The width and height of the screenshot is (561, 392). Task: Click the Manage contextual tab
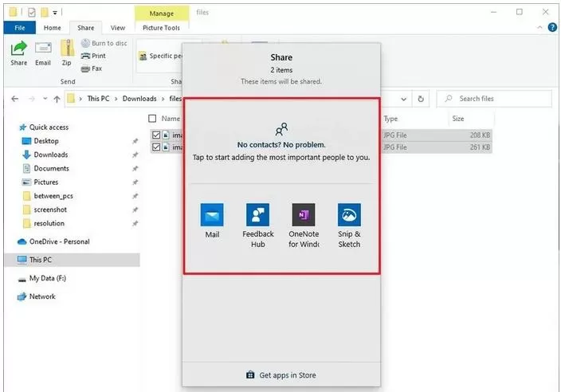click(161, 14)
